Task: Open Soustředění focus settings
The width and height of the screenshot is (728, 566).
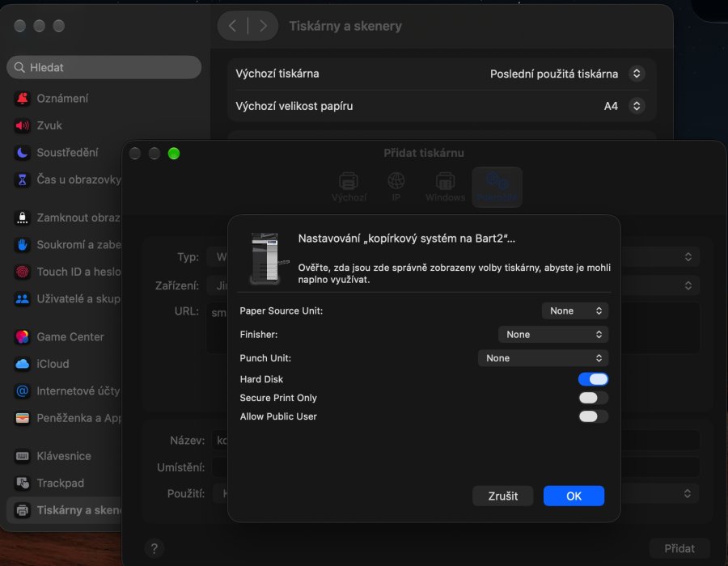Action: (x=56, y=152)
